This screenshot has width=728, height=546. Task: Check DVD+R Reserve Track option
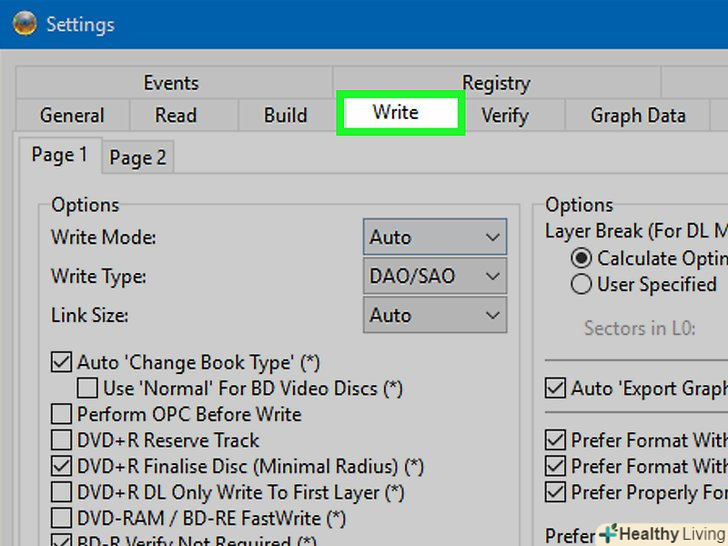point(62,440)
